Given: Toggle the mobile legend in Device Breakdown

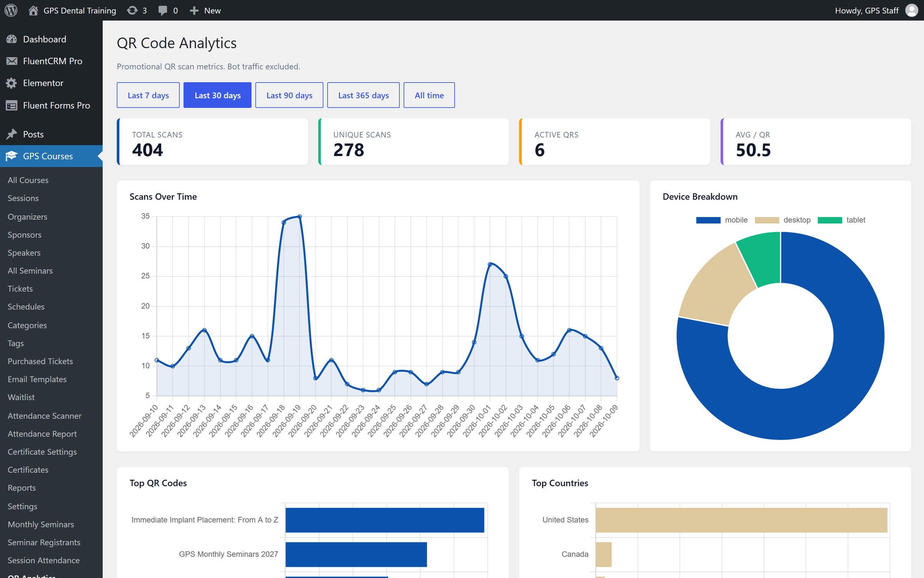Looking at the screenshot, I should [722, 220].
